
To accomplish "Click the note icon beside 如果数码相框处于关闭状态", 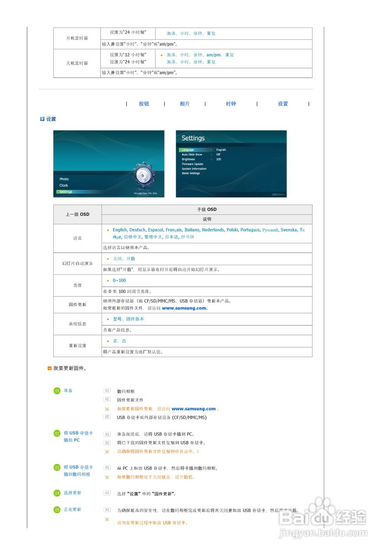I will pyautogui.click(x=107, y=477).
